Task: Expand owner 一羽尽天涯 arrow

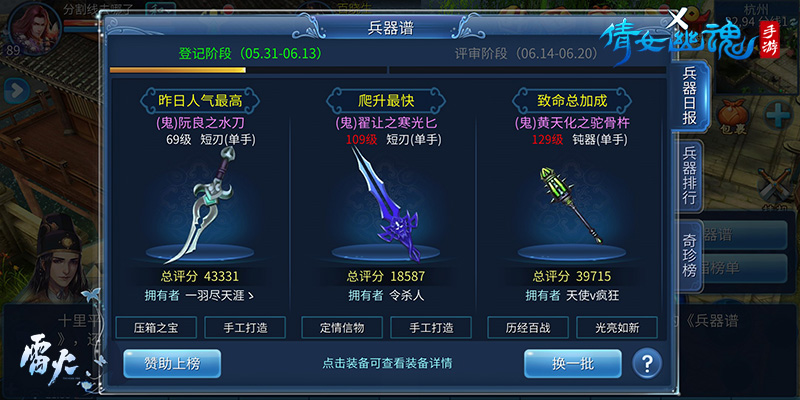Action: click(251, 296)
